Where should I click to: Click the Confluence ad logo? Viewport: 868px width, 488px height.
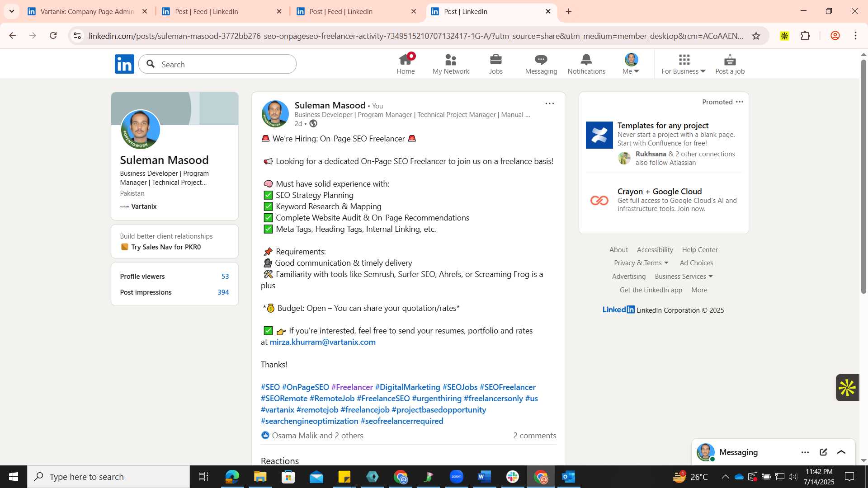point(599,135)
